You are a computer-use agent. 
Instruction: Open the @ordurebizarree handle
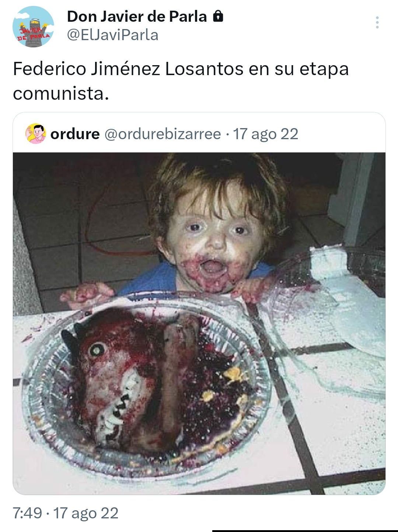point(163,134)
